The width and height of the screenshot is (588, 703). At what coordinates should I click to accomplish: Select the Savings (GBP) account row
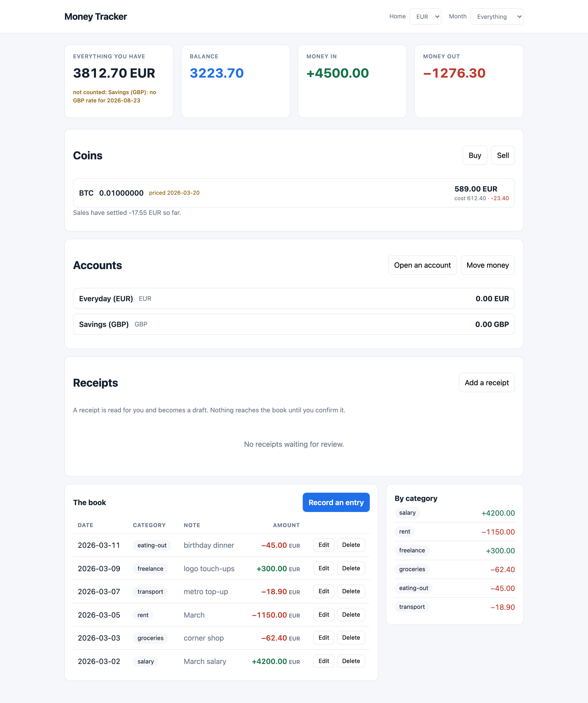(x=294, y=324)
